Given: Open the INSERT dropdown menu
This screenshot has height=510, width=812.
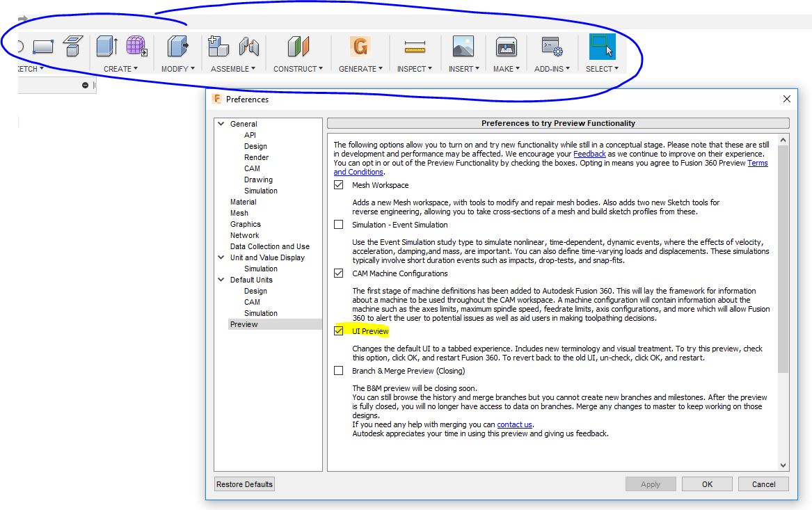Looking at the screenshot, I should pos(463,68).
